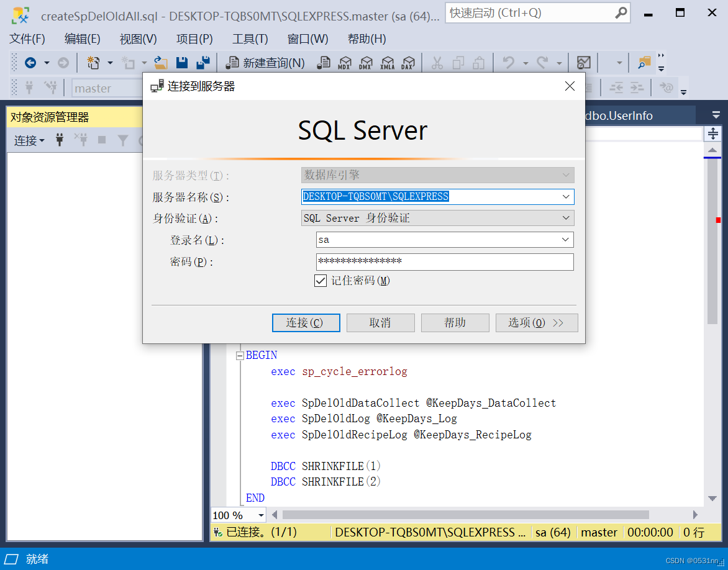The image size is (728, 570).
Task: Click the Save file toolbar icon
Action: pyautogui.click(x=181, y=62)
